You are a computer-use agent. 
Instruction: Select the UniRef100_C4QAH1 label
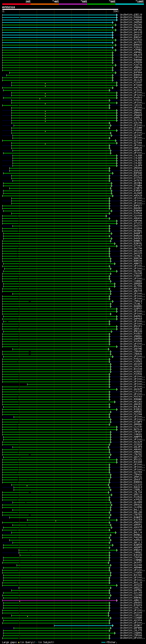point(131,633)
